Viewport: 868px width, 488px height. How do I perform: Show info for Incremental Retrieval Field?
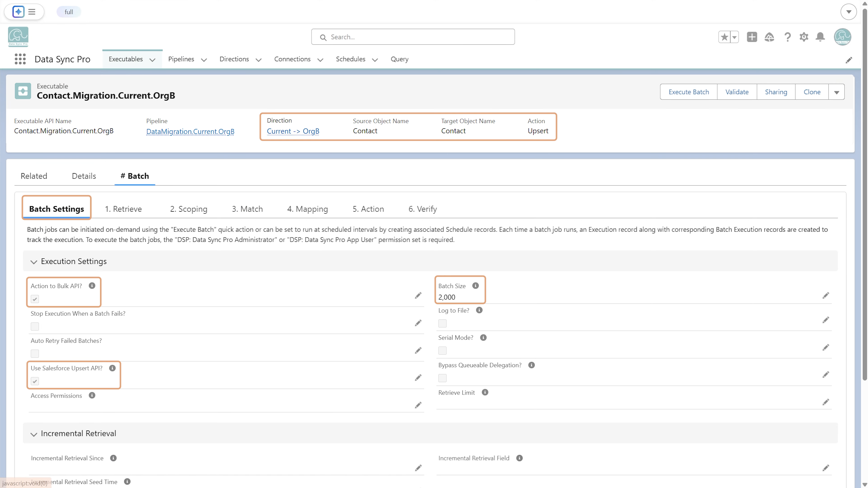pos(519,458)
